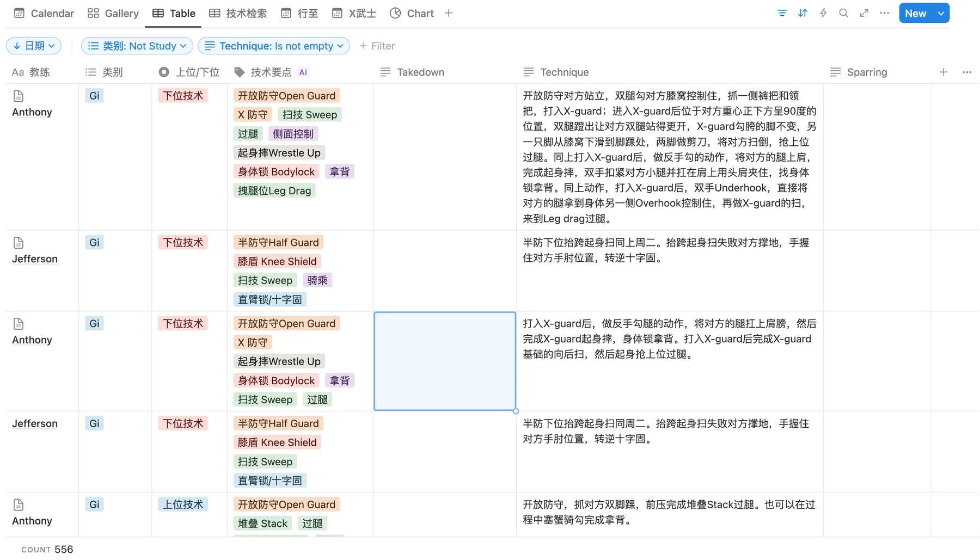The image size is (980, 560).
Task: Click the 上位/下位 column status icon
Action: (164, 72)
